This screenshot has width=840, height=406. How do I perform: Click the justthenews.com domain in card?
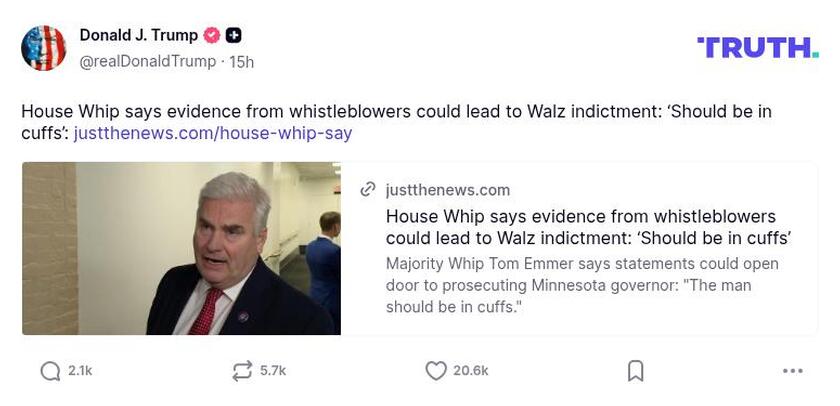[x=448, y=190]
